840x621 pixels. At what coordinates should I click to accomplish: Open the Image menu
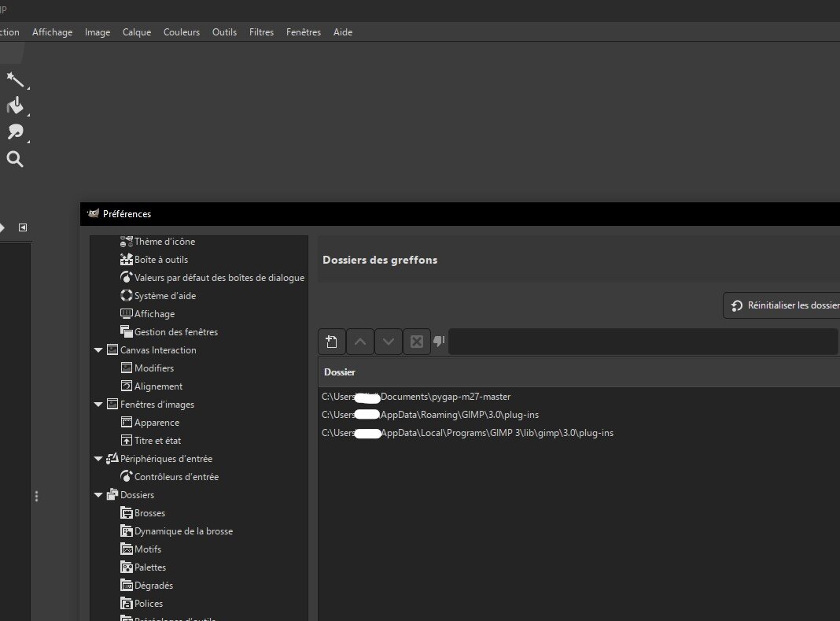click(98, 32)
